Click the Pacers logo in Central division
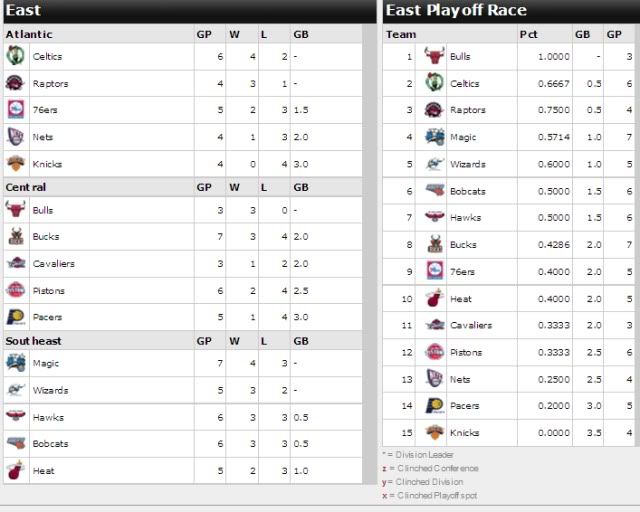This screenshot has height=512, width=640. click(x=16, y=317)
